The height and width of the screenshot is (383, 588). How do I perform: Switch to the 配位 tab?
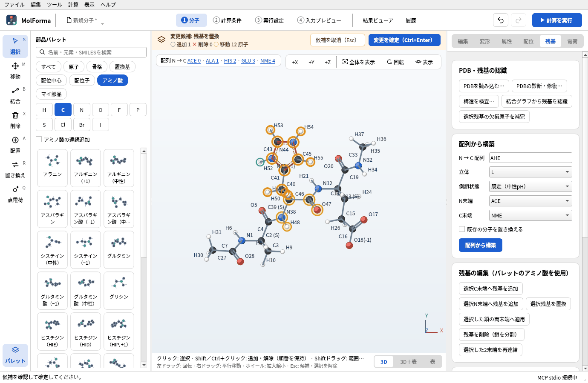pos(528,41)
